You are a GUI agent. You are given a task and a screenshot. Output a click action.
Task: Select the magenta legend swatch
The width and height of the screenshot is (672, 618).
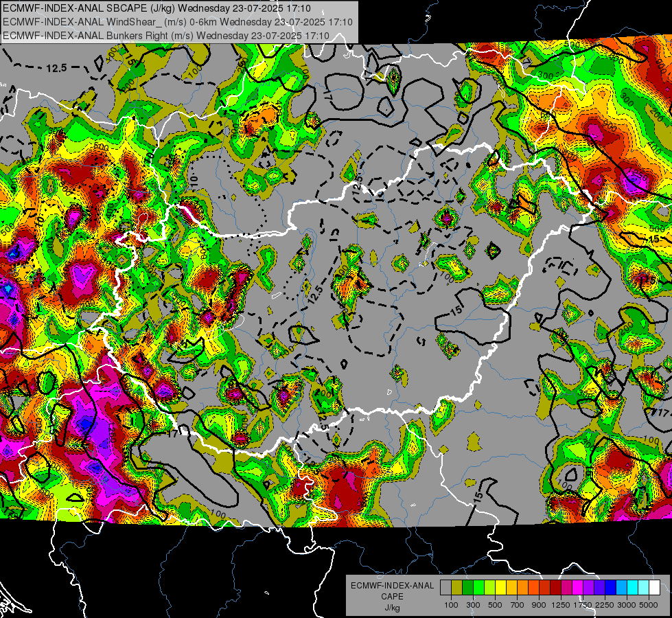click(578, 587)
